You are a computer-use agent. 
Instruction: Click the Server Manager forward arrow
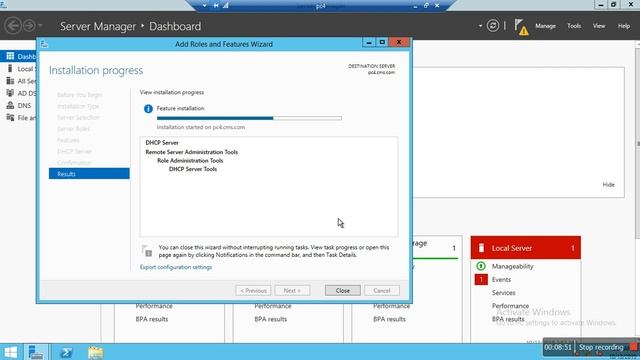(29, 26)
